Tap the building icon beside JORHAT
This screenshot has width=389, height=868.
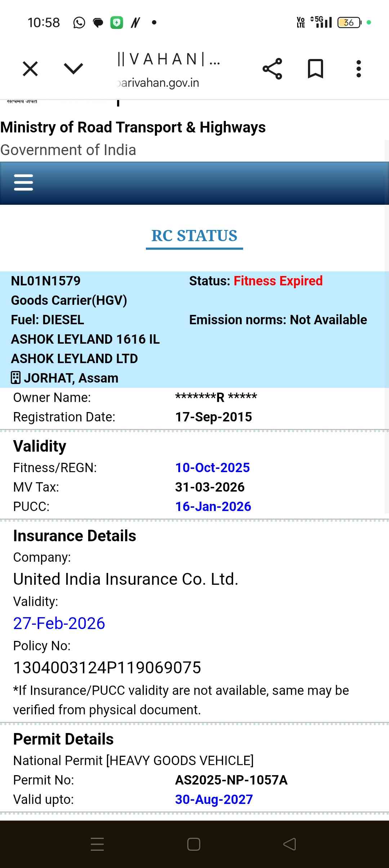pos(15,378)
